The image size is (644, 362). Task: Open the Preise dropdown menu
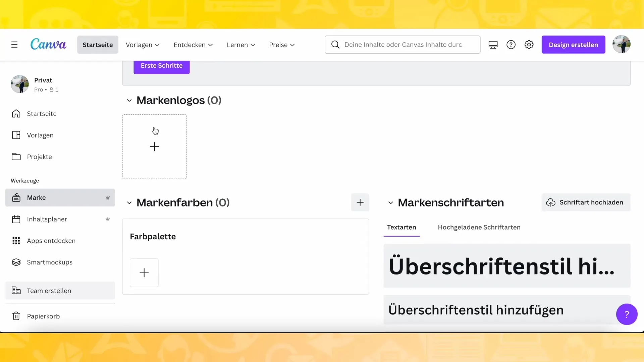282,45
